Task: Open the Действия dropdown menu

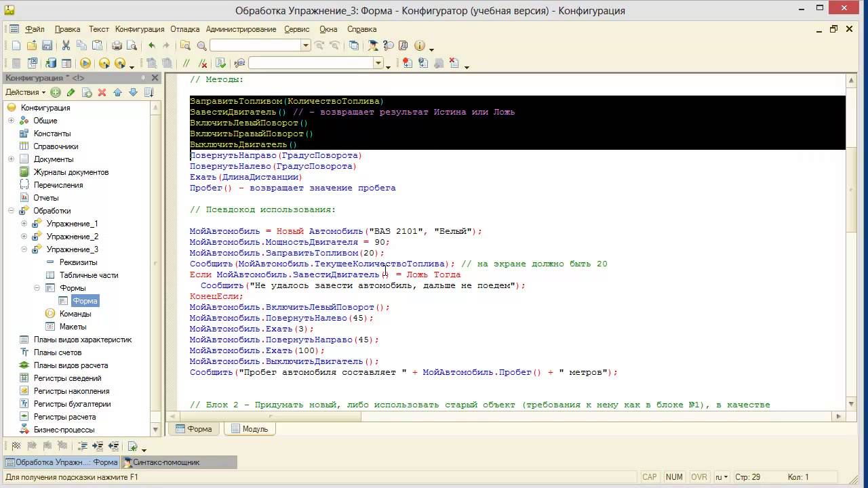Action: point(26,92)
